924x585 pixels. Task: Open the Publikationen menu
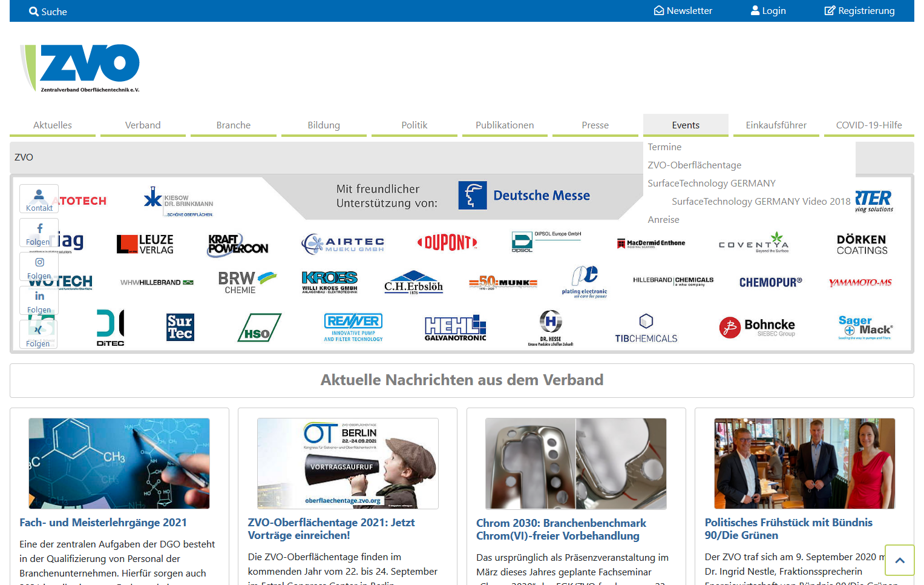pos(505,125)
